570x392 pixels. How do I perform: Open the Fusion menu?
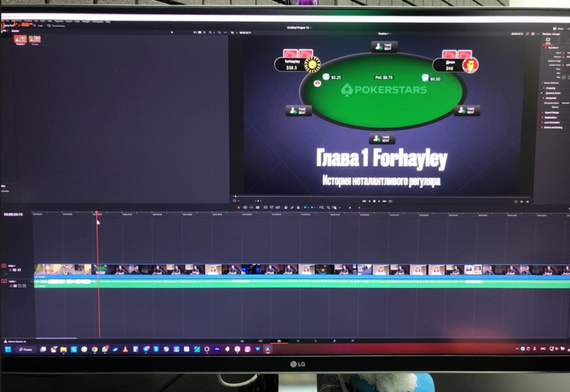[68, 21]
